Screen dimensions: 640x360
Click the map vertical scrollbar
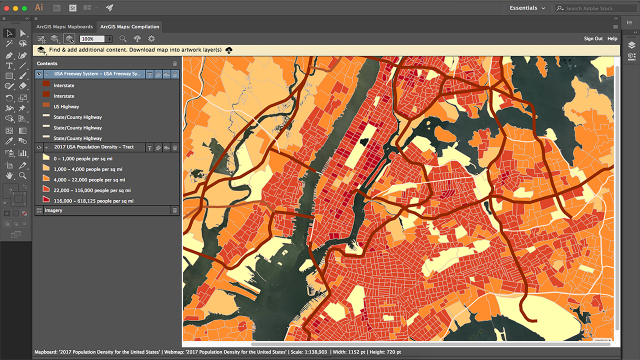pyautogui.click(x=617, y=198)
